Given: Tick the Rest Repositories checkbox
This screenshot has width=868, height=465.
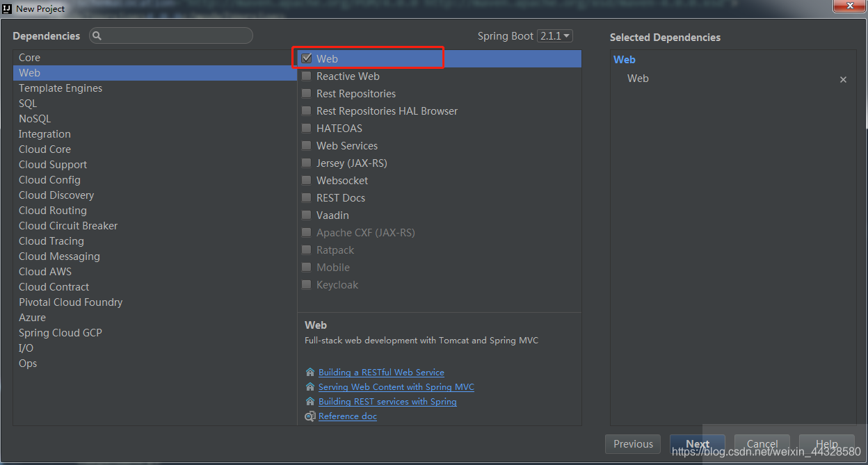Looking at the screenshot, I should tap(307, 93).
